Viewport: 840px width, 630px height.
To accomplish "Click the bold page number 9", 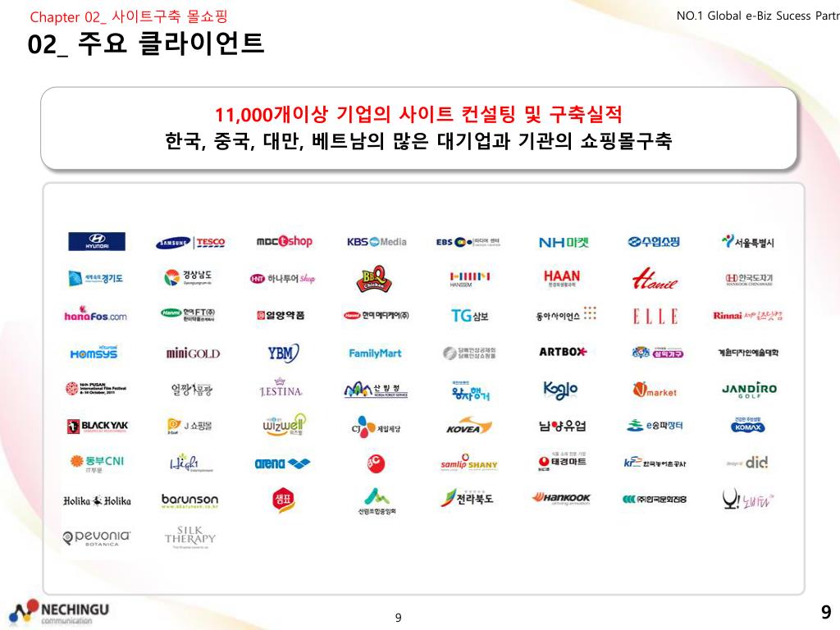I will click(x=826, y=611).
